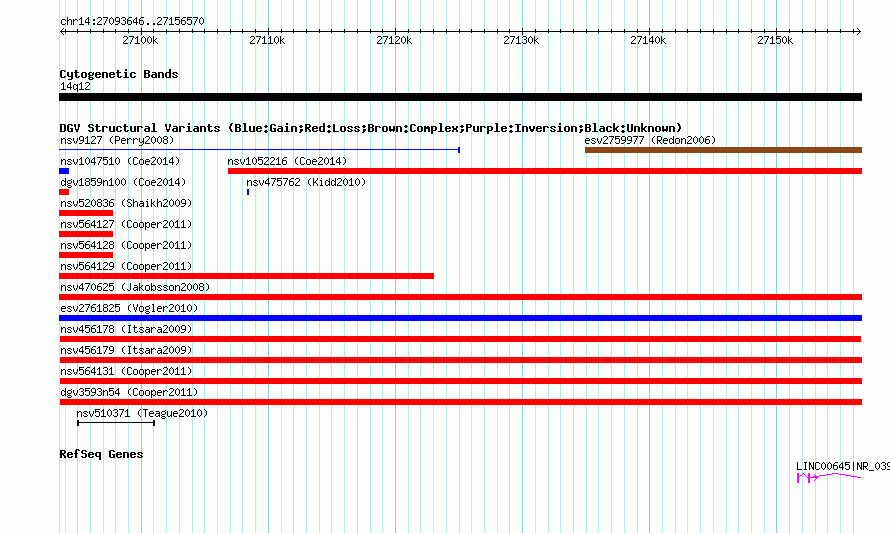Image resolution: width=890 pixels, height=533 pixels.
Task: Click the chr14:27093646..27156570 coordinate label
Action: (x=132, y=21)
